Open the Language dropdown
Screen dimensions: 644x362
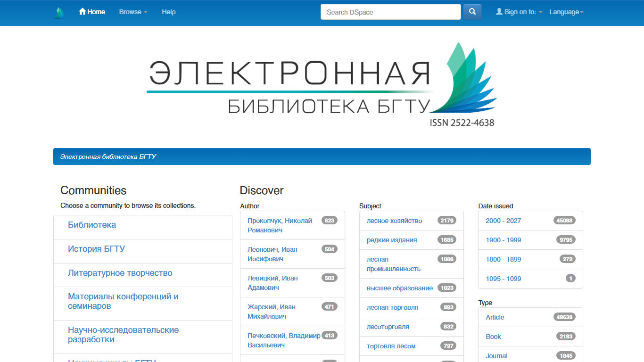click(x=566, y=12)
